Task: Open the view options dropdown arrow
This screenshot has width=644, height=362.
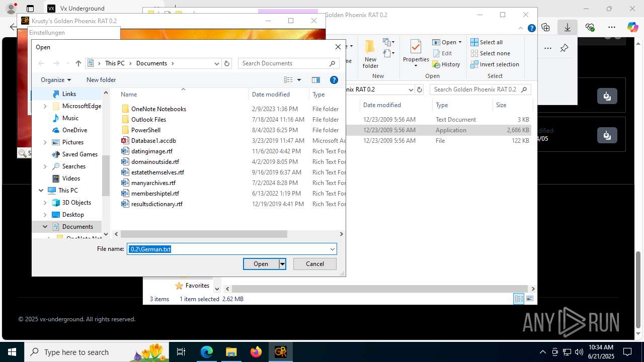Action: [299, 80]
